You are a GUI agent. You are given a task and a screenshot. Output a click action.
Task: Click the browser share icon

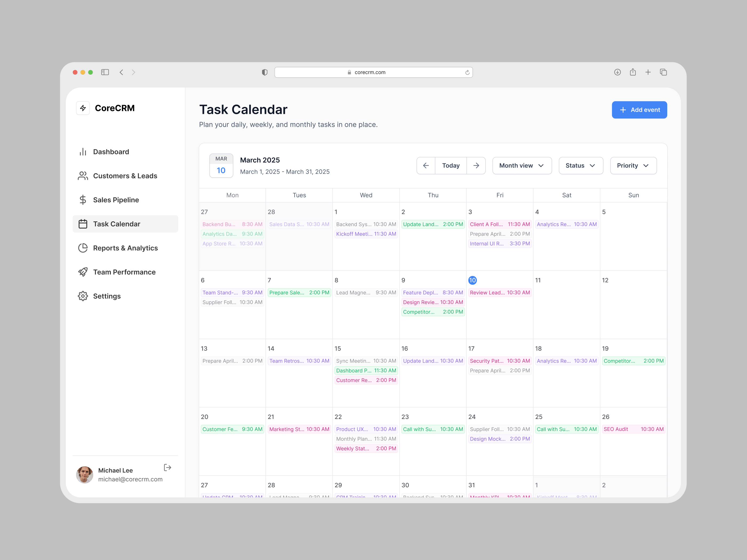click(633, 72)
